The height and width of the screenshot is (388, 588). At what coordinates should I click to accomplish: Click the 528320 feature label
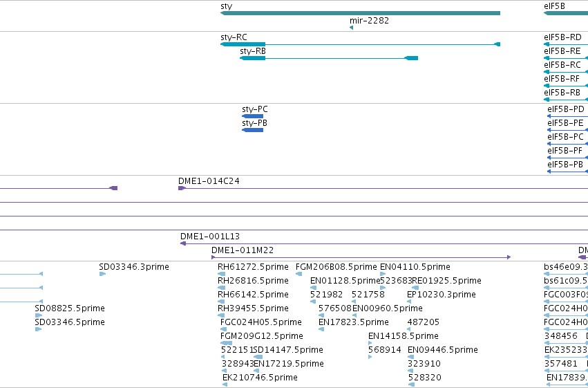[424, 378]
